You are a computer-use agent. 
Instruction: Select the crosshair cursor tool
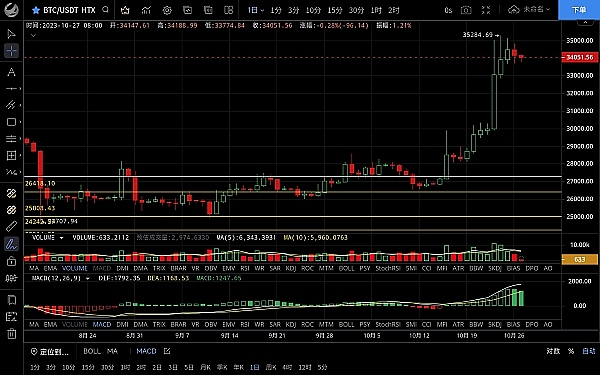pyautogui.click(x=11, y=51)
